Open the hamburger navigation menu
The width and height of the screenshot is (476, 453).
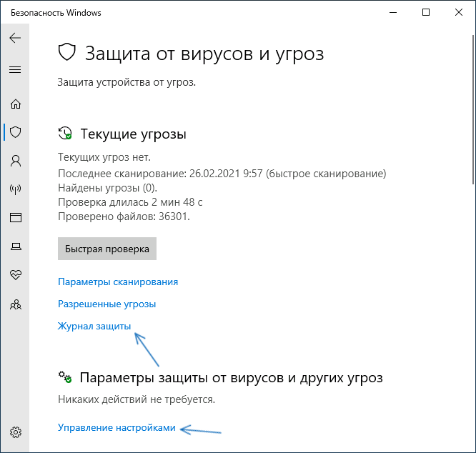pyautogui.click(x=15, y=70)
